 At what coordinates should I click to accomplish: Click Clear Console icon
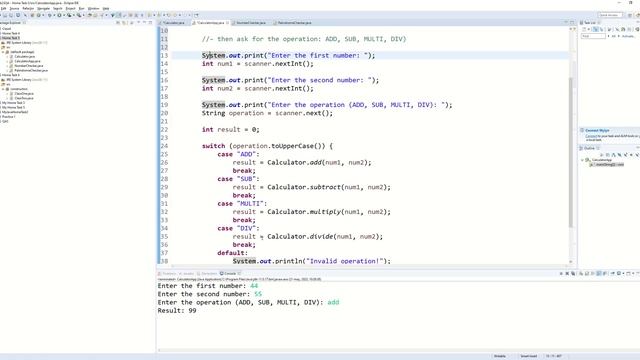(581, 273)
